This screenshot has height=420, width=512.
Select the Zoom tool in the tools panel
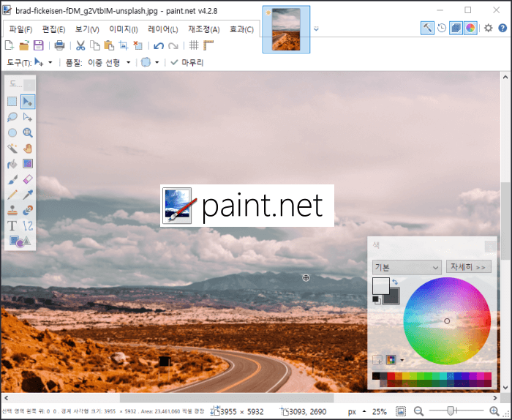pos(28,132)
